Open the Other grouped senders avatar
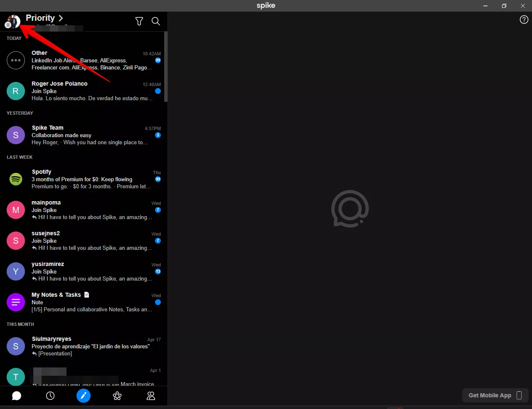 point(16,60)
